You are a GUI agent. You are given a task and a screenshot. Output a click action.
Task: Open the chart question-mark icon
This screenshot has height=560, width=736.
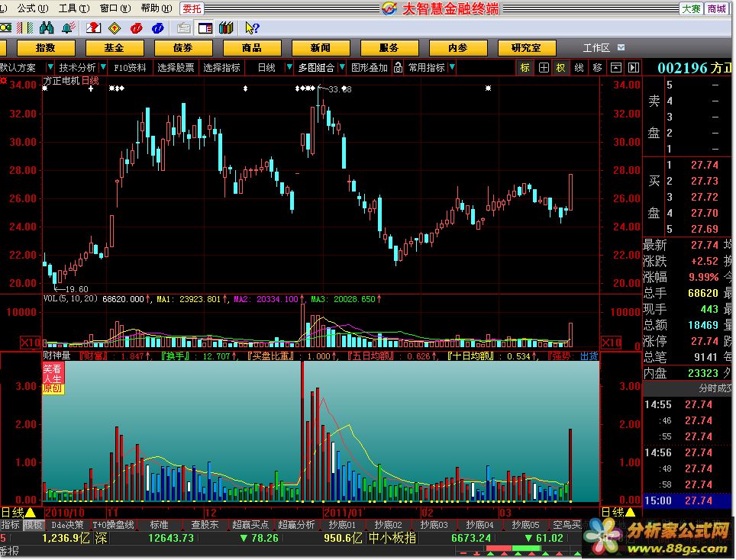pos(93,28)
